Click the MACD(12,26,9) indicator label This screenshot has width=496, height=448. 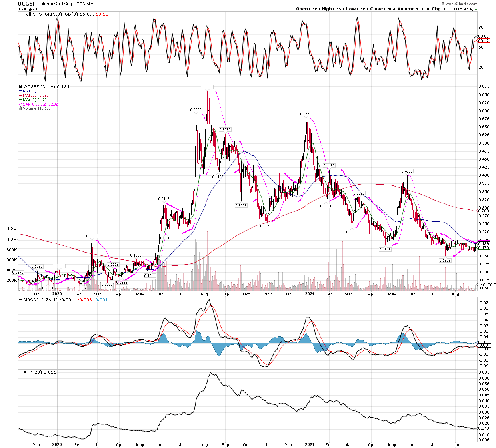click(x=40, y=299)
